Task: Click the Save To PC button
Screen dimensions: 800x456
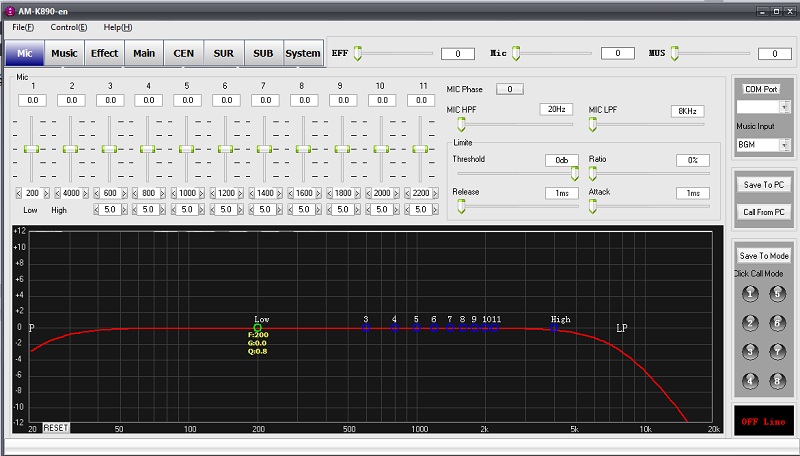Action: (x=764, y=185)
